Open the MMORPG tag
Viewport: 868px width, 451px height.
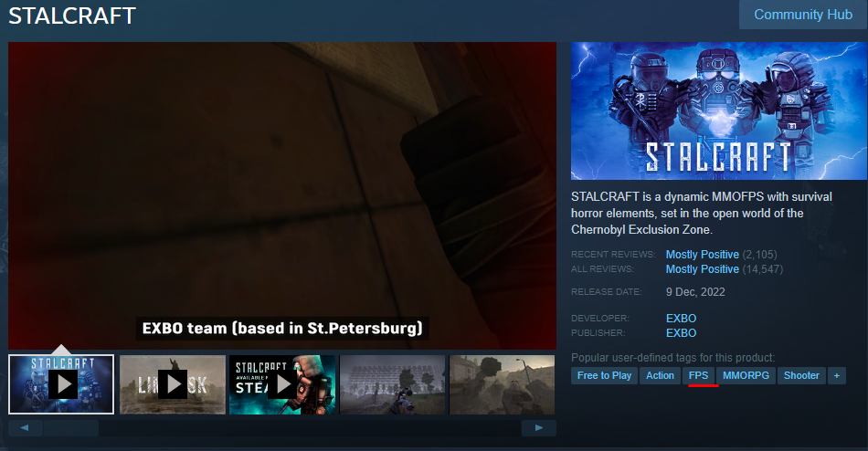point(746,375)
